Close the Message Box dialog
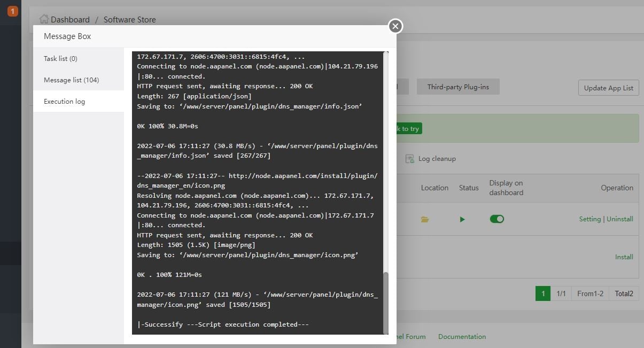 (395, 26)
